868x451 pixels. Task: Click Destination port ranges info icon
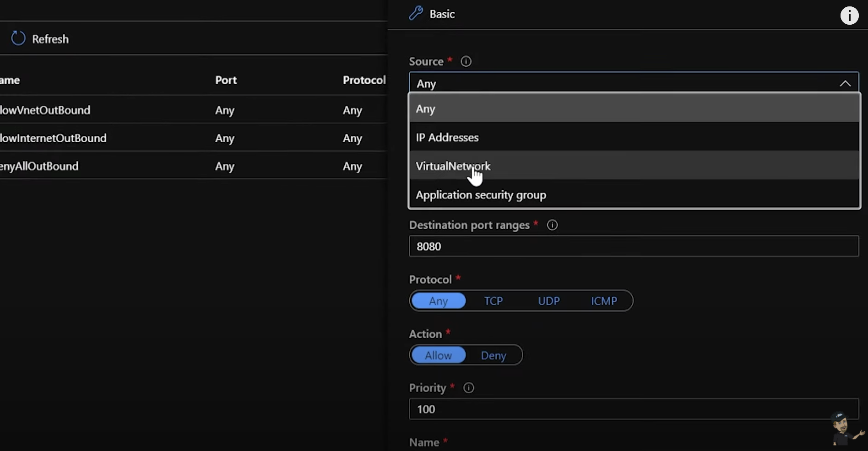[x=552, y=225]
